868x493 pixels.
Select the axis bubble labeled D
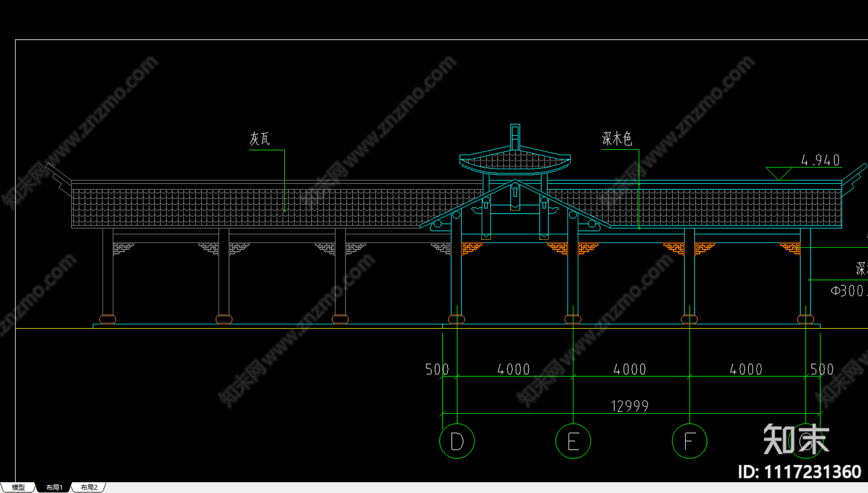click(457, 441)
